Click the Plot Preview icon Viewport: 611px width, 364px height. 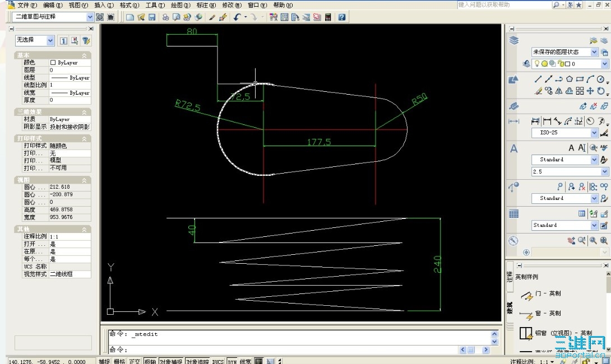177,17
